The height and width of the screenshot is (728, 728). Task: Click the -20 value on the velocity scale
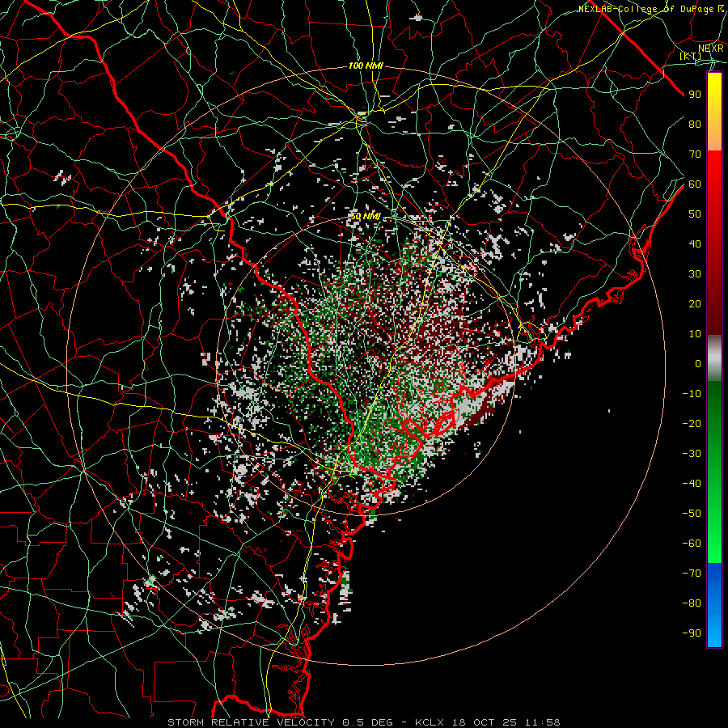tap(692, 424)
